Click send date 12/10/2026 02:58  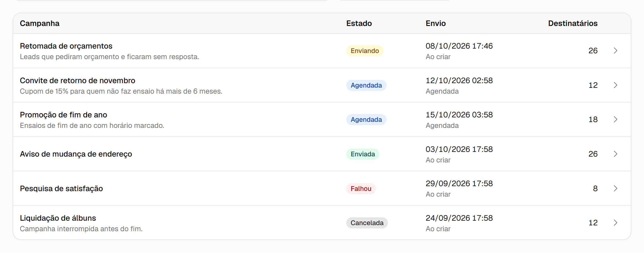click(x=459, y=80)
